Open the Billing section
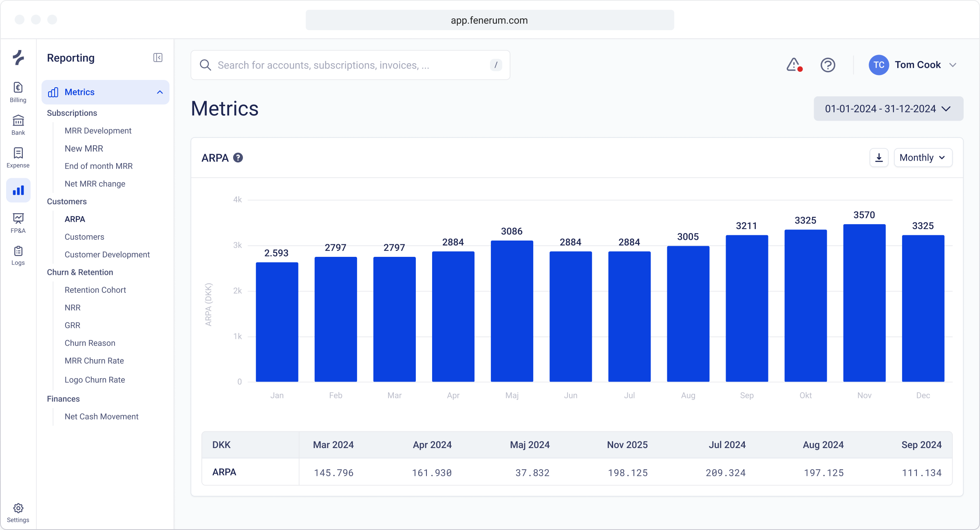 coord(18,91)
